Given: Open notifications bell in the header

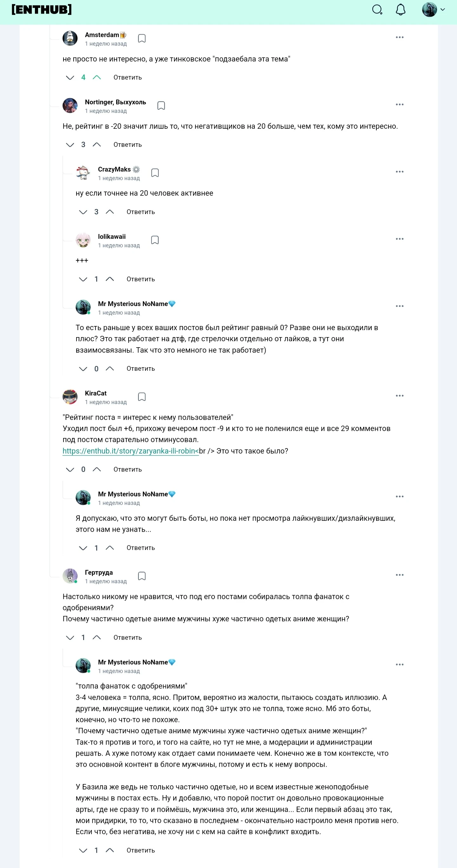Looking at the screenshot, I should coord(400,10).
